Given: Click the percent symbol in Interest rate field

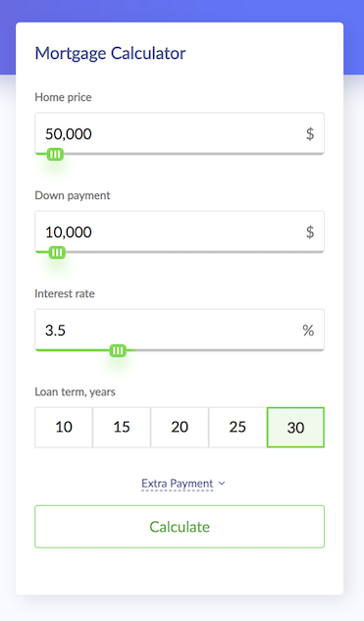Looking at the screenshot, I should click(308, 331).
